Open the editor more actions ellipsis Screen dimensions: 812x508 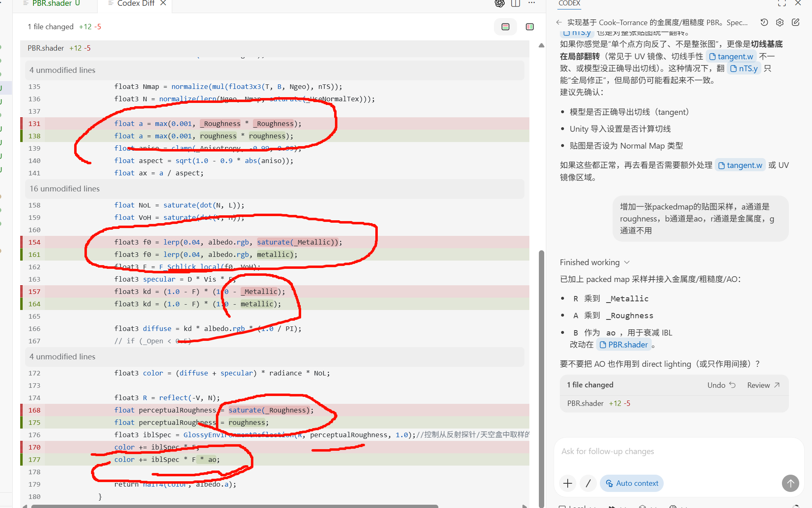531,3
